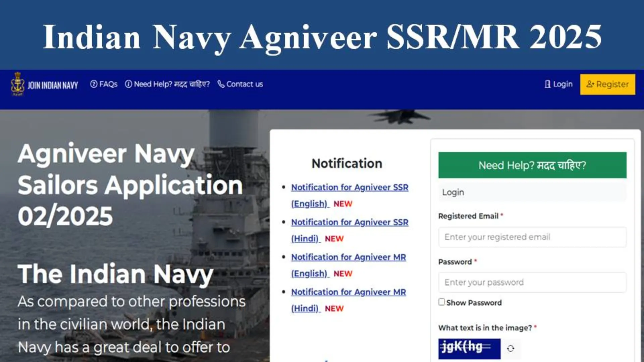Click the Join Indian Navy emblem logo
This screenshot has height=362, width=644.
[x=17, y=84]
